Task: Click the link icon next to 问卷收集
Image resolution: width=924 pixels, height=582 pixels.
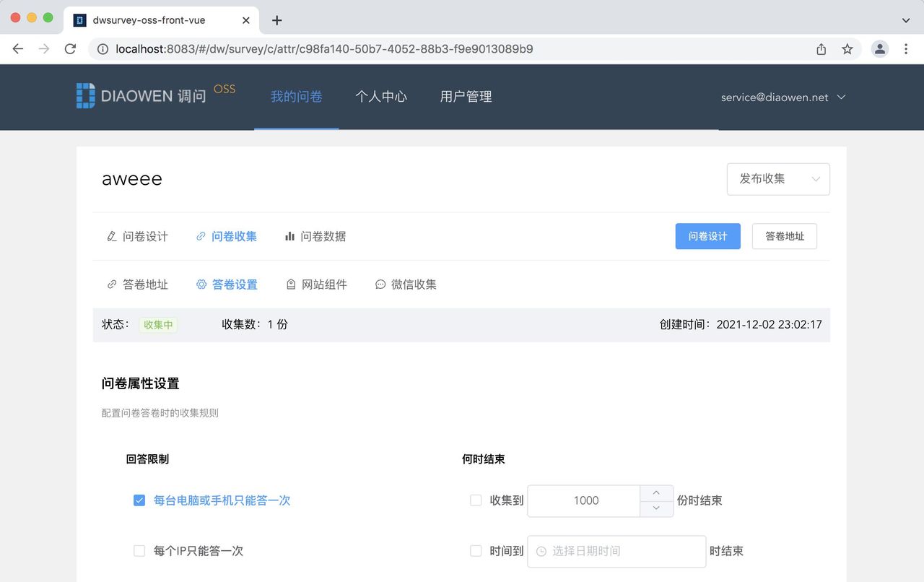Action: (x=201, y=235)
